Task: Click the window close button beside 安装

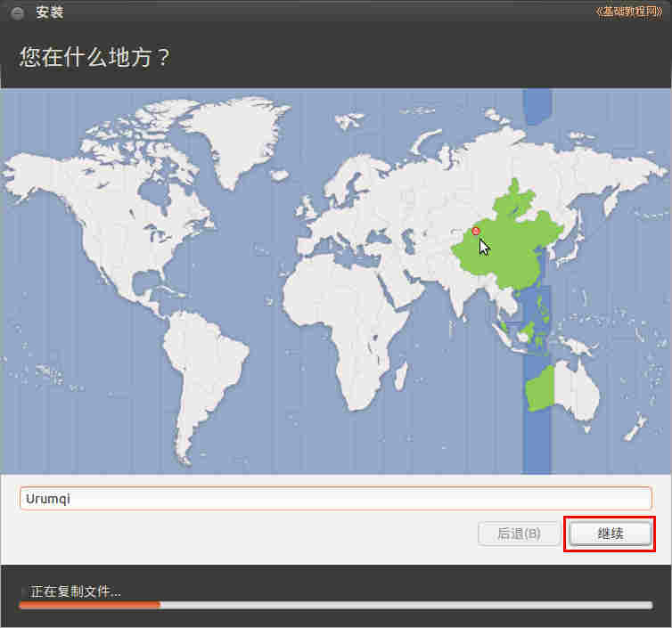Action: pyautogui.click(x=17, y=12)
